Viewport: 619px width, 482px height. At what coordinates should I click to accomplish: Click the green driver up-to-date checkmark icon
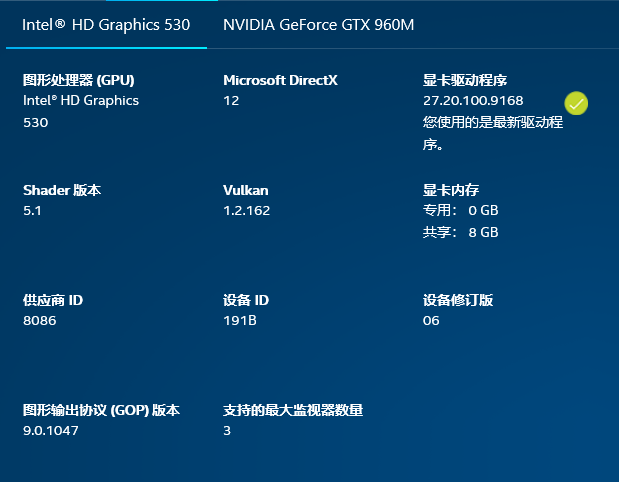coord(576,103)
